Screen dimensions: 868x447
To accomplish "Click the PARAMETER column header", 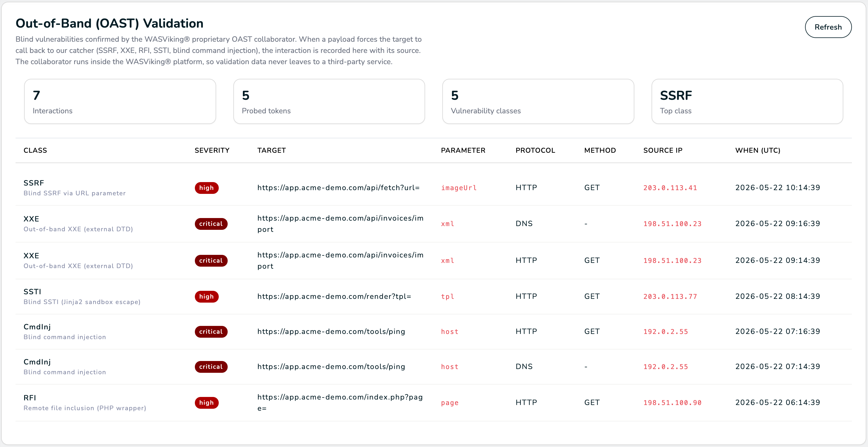I will 463,150.
